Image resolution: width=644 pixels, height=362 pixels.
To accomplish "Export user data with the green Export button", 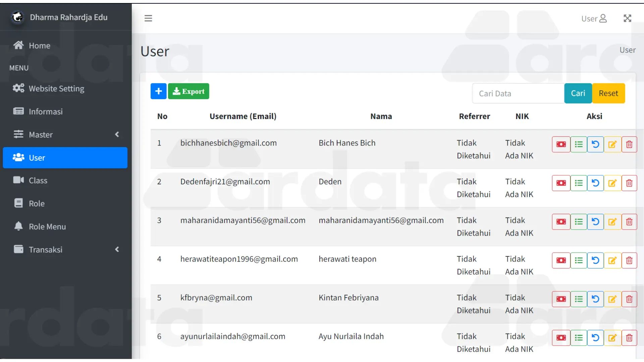I will 189,91.
